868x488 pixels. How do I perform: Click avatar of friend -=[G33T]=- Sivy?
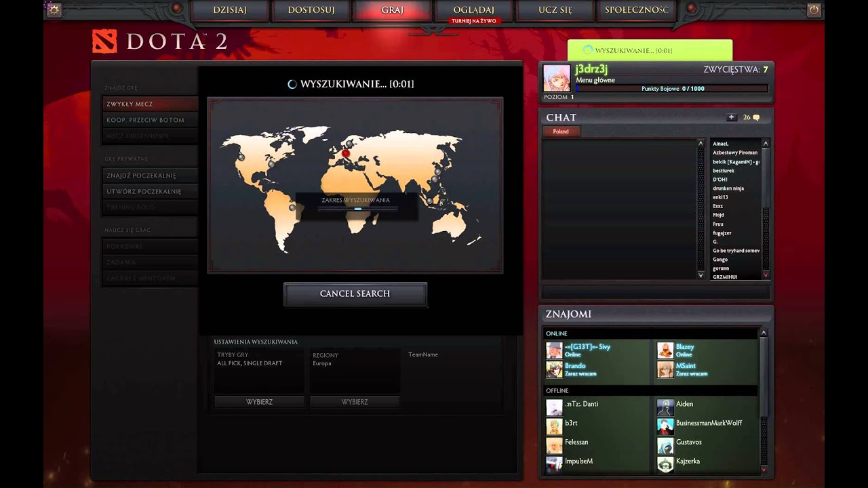click(555, 350)
